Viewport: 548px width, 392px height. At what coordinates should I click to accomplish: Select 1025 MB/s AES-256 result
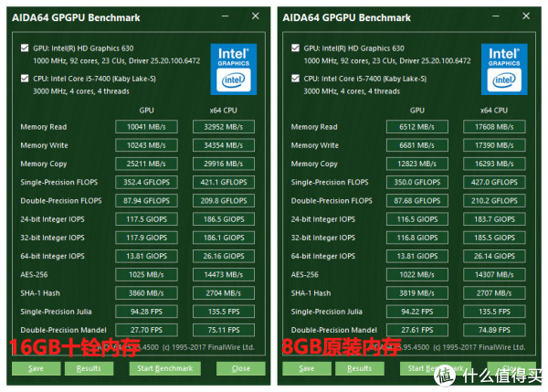[x=146, y=274]
